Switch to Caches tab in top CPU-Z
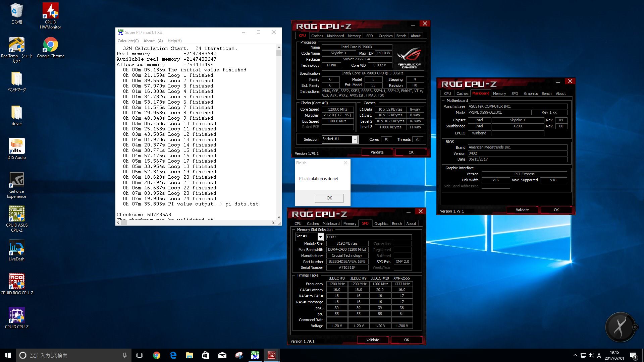Image resolution: width=644 pixels, height=362 pixels. [x=317, y=36]
